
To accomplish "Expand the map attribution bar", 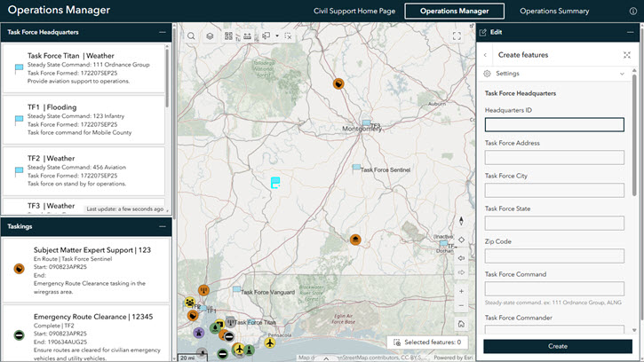I will [x=326, y=358].
